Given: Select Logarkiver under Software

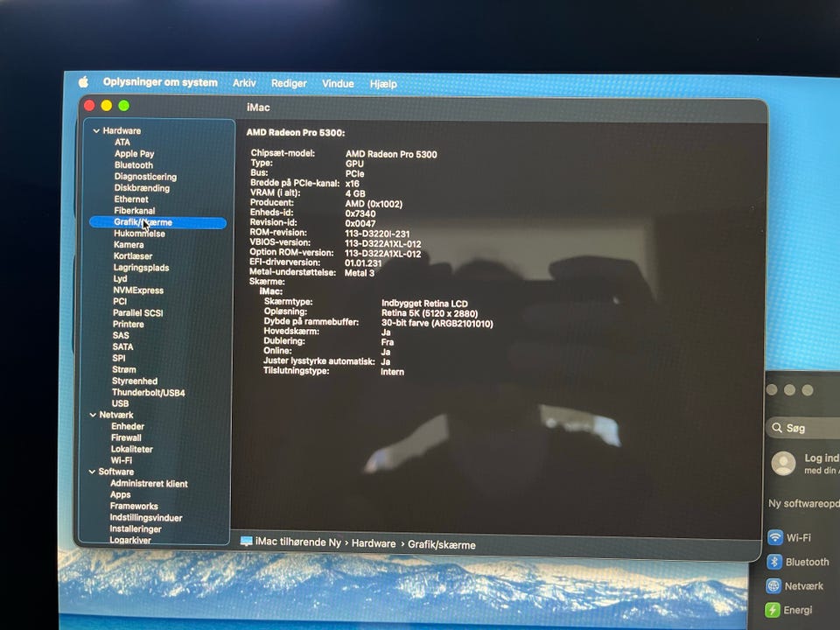Looking at the screenshot, I should pos(130,540).
